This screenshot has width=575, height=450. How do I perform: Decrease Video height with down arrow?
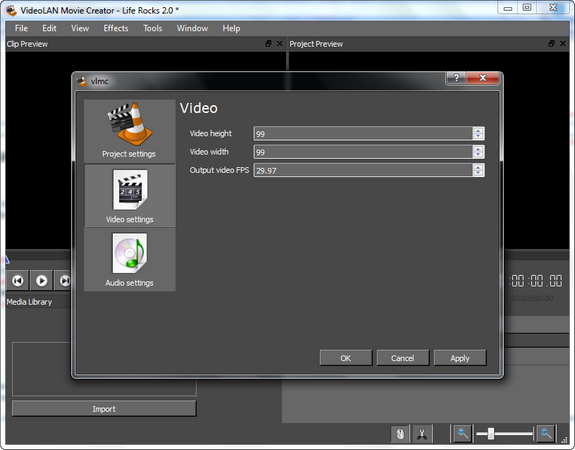478,137
